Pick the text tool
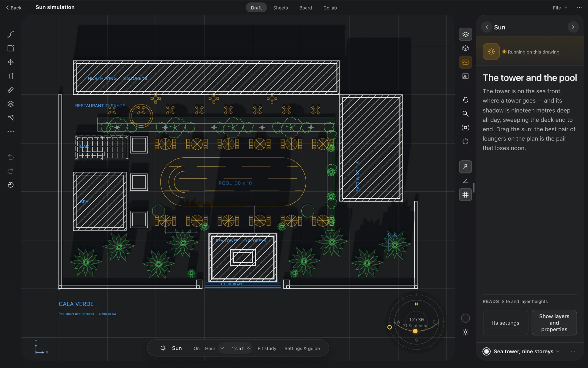This screenshot has height=368, width=588. tap(11, 76)
